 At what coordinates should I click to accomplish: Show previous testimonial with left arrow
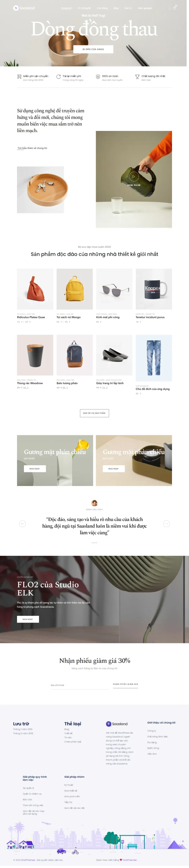tap(23, 524)
